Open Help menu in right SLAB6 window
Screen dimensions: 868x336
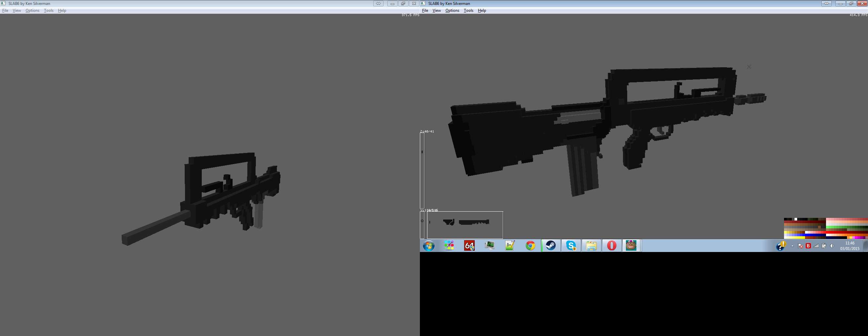click(482, 10)
